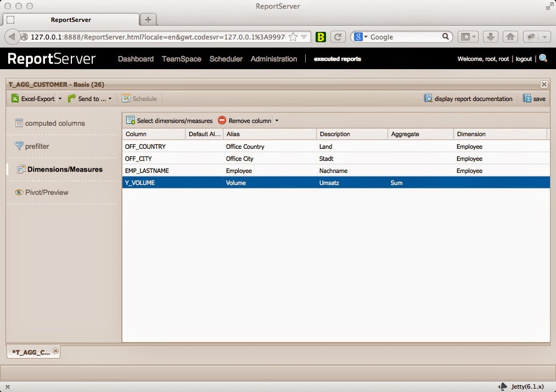Screen dimensions: 556x392
Task: Click the save disk icon
Action: coord(527,98)
